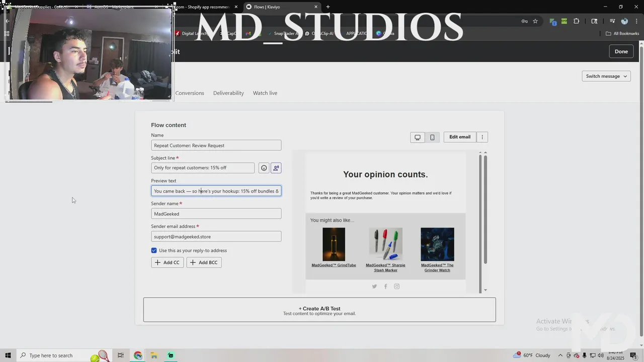Click the preview scroll down arrow
644x362 pixels.
(x=485, y=290)
